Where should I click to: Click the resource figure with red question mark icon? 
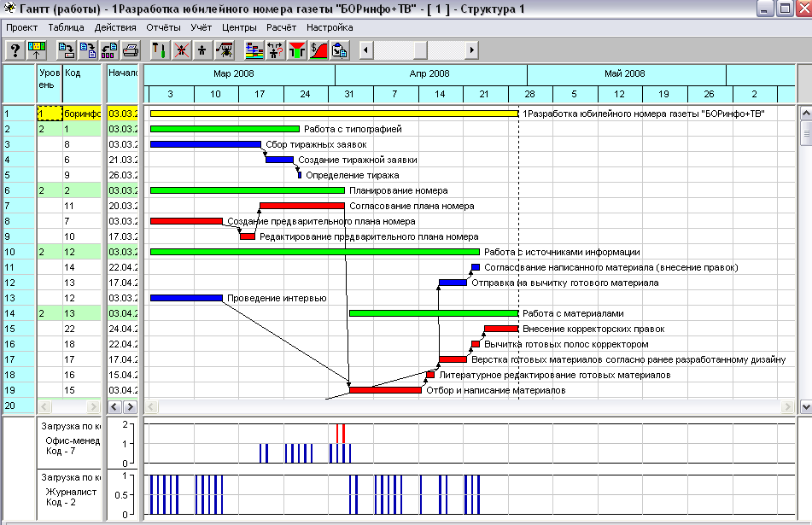pyautogui.click(x=275, y=50)
